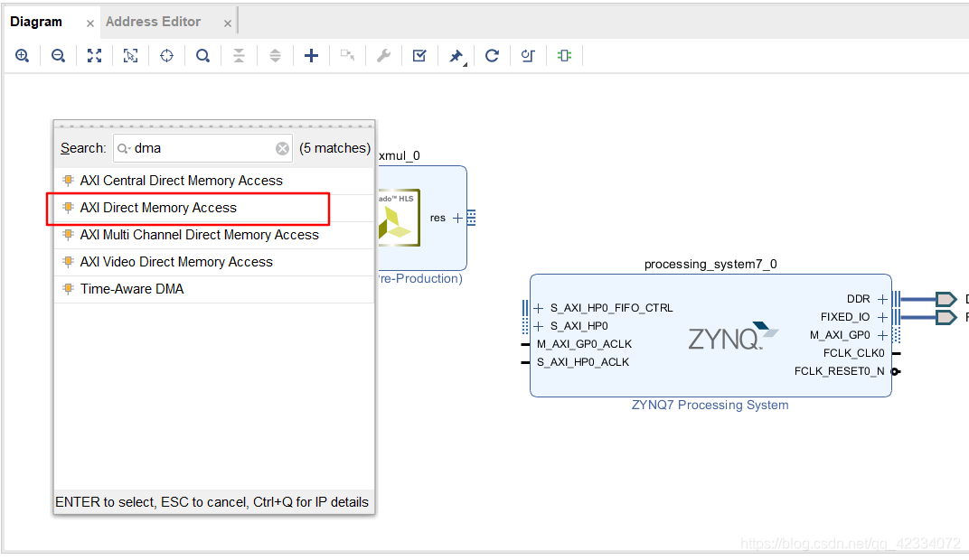Image resolution: width=969 pixels, height=560 pixels.
Task: Click the (5 matches) result count
Action: click(335, 148)
